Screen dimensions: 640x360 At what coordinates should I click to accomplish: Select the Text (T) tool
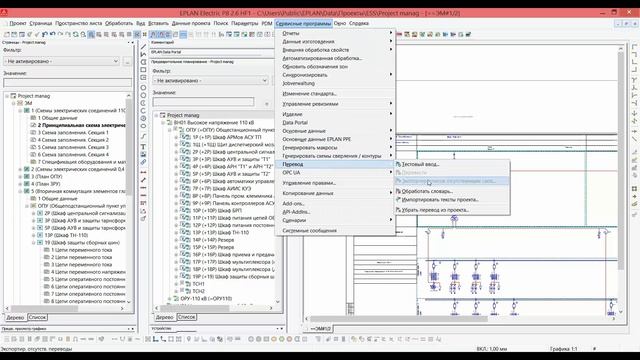143,147
